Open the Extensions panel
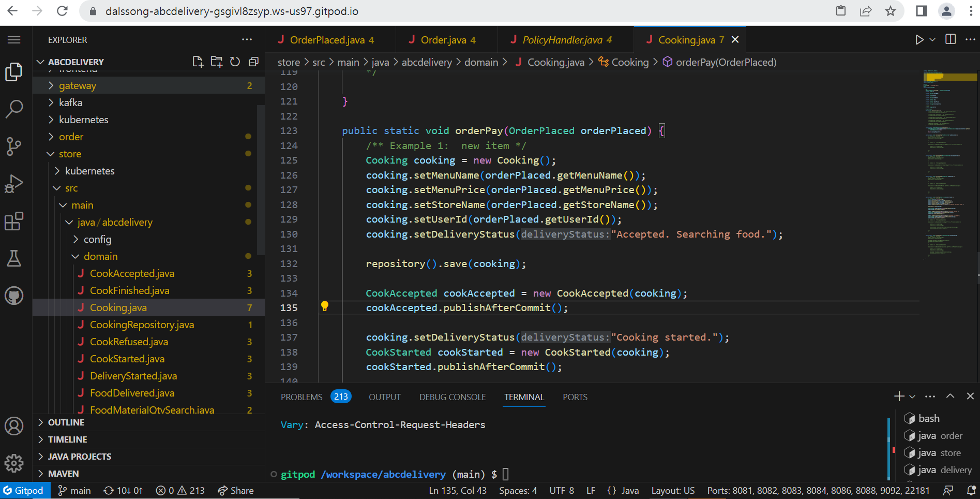 14,222
